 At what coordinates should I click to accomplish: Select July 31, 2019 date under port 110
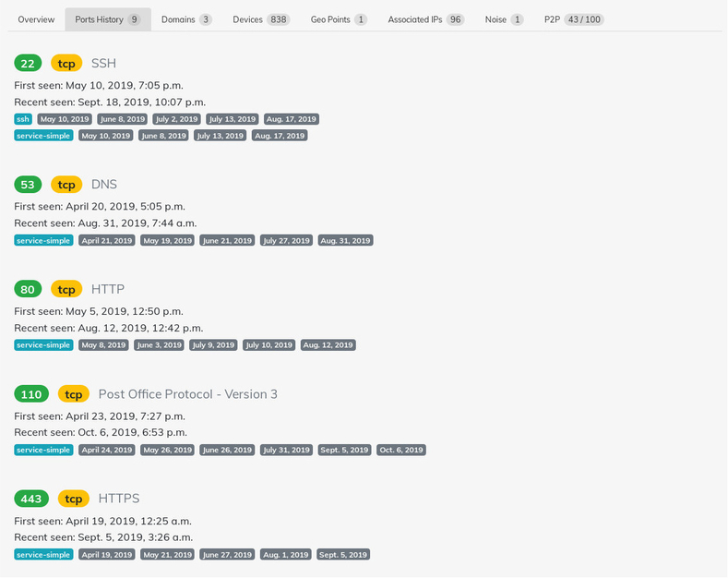(286, 450)
